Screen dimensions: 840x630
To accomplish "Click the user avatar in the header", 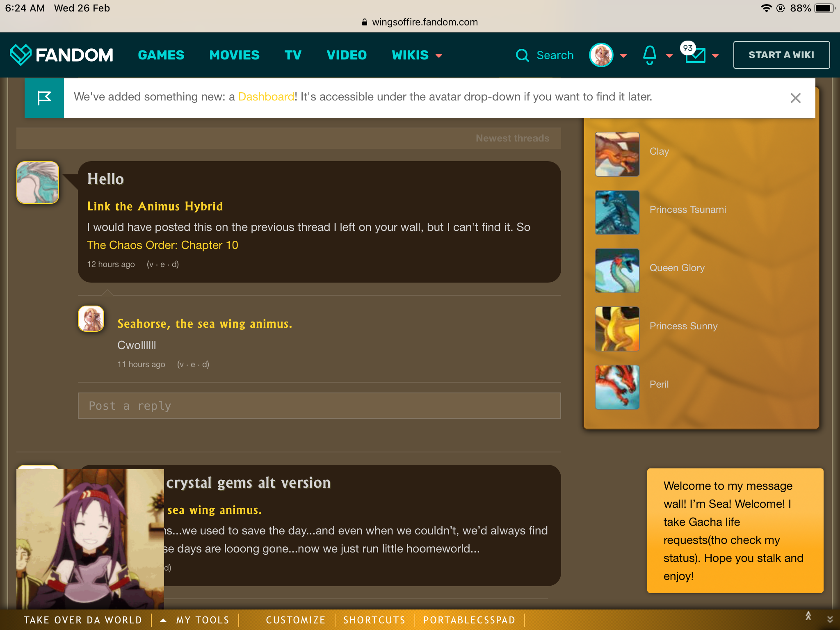I will (x=601, y=55).
